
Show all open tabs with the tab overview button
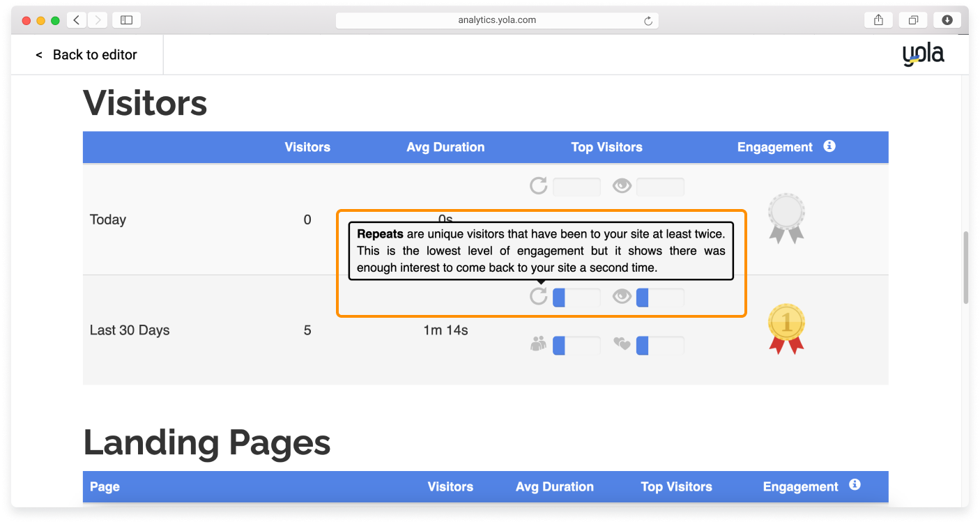[x=913, y=20]
